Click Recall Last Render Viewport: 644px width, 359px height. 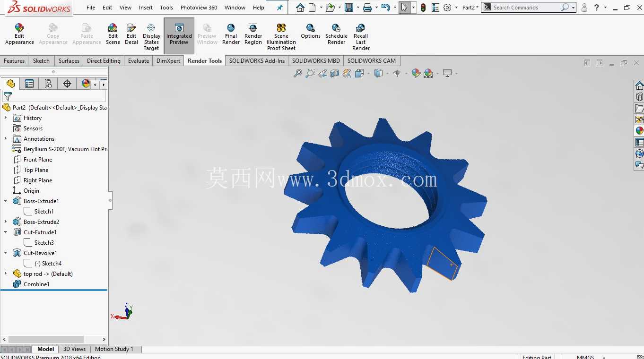(361, 37)
